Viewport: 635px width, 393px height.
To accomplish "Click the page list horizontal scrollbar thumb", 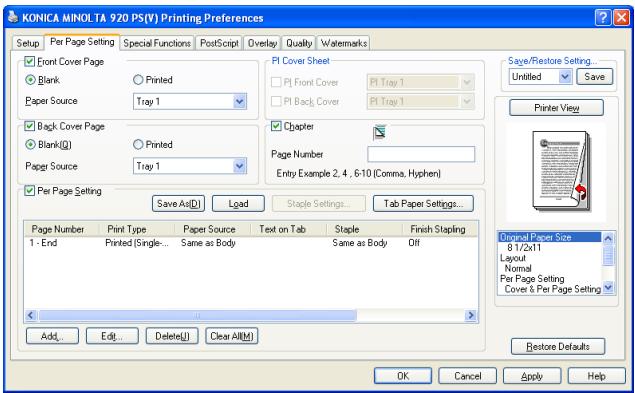I will tap(198, 315).
